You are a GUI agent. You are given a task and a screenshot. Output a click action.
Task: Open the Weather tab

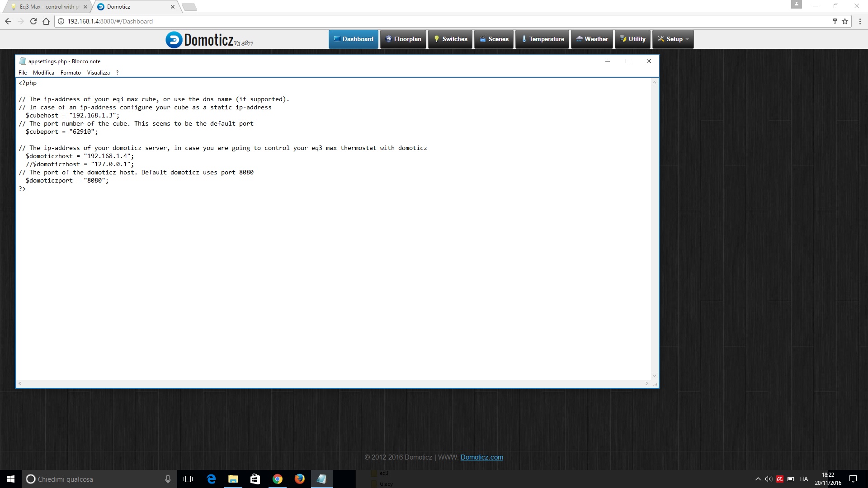pos(592,39)
